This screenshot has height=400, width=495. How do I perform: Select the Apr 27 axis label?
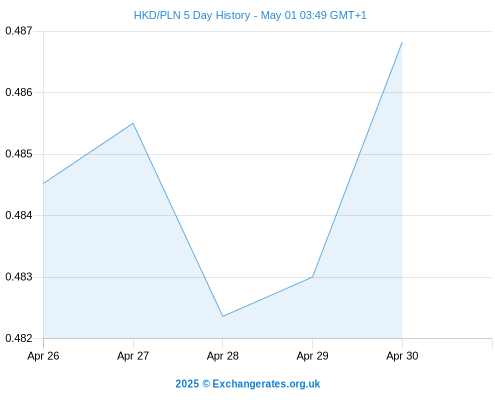(133, 356)
